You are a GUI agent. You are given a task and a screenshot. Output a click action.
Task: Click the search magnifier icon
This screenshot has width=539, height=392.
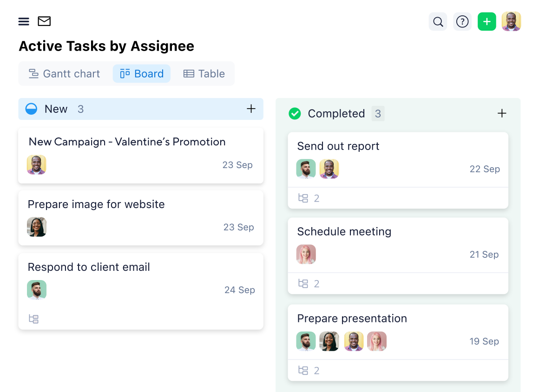(438, 22)
